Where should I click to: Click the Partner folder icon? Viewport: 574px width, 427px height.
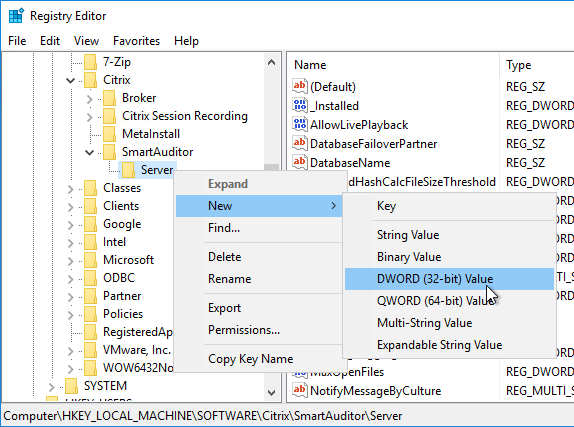(x=90, y=295)
